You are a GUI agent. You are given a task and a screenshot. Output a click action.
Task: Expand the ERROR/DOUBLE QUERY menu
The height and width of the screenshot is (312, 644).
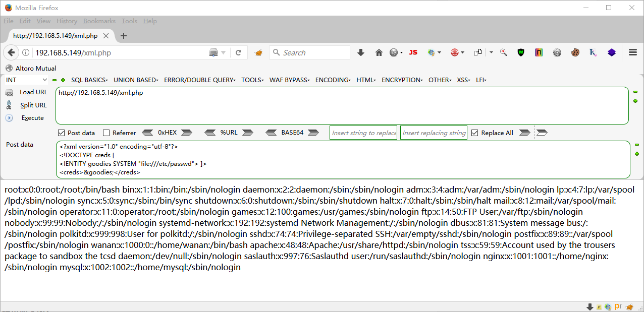(199, 80)
